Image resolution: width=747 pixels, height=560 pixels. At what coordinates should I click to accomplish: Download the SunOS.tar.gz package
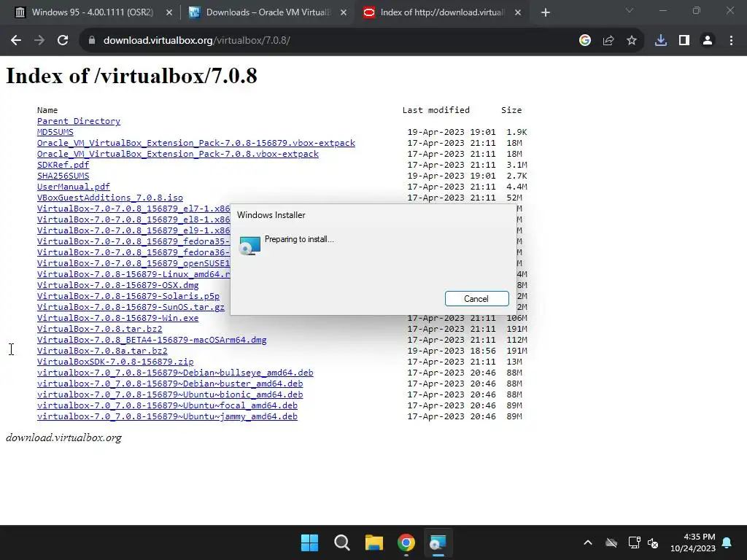pyautogui.click(x=131, y=307)
